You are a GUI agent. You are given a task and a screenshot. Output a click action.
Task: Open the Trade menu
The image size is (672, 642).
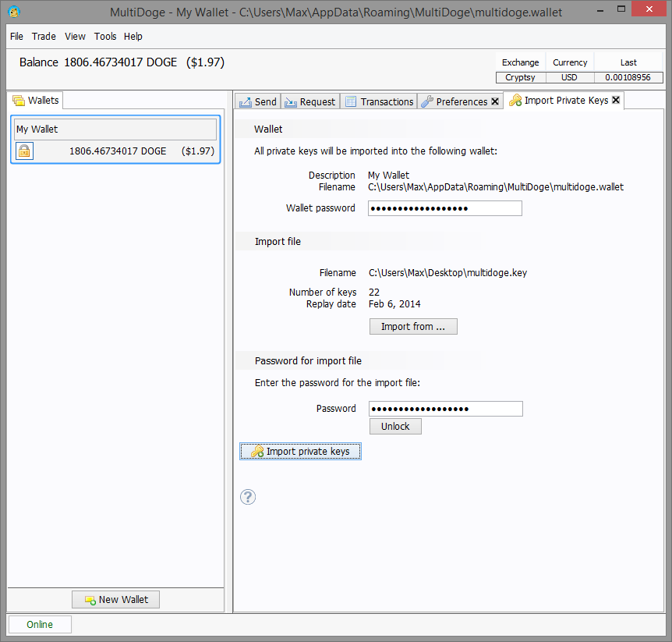[x=44, y=37]
